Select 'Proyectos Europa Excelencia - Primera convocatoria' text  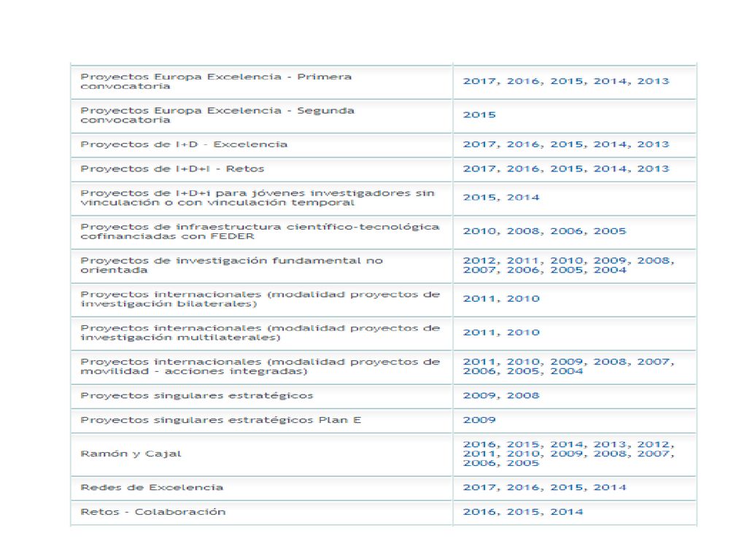216,82
